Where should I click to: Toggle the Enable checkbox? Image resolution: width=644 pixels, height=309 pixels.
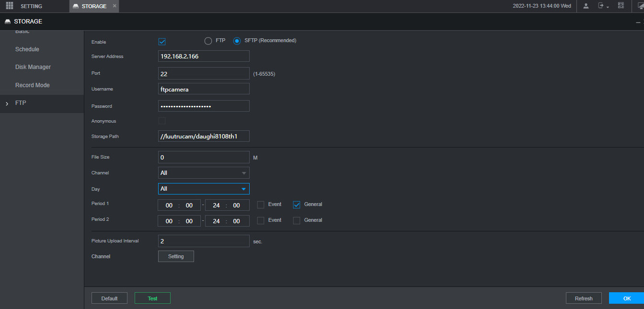(x=162, y=42)
